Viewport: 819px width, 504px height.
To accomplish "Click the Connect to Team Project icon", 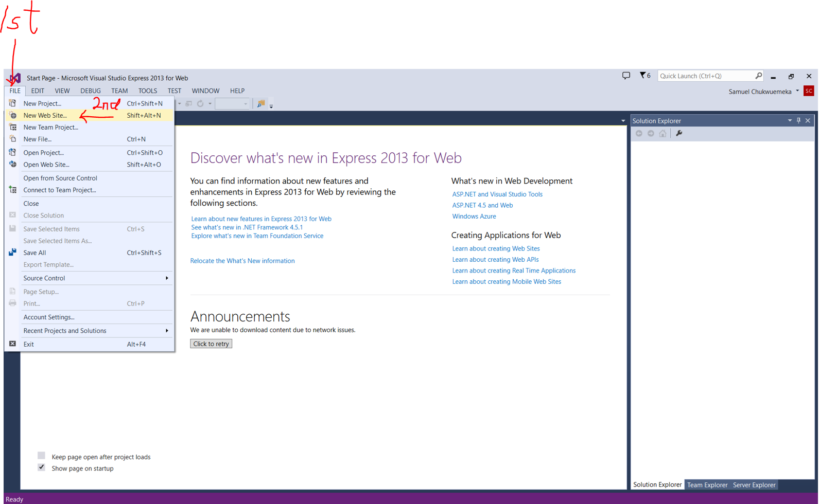I will (12, 190).
